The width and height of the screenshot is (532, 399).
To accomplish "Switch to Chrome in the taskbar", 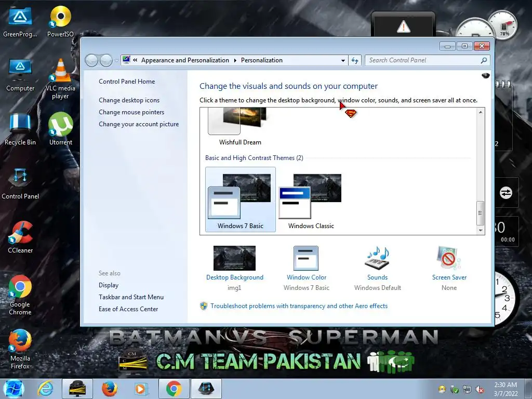I will tap(174, 389).
